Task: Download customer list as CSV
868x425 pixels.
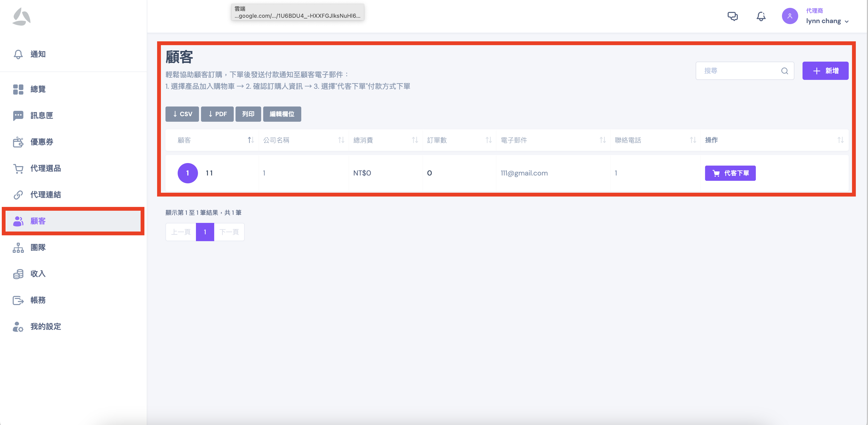Action: (x=182, y=114)
